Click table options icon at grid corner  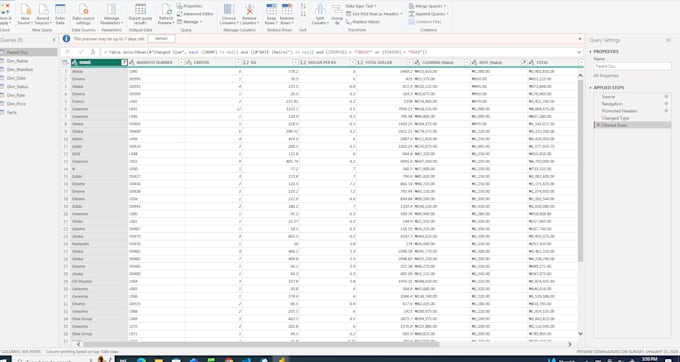(65, 62)
